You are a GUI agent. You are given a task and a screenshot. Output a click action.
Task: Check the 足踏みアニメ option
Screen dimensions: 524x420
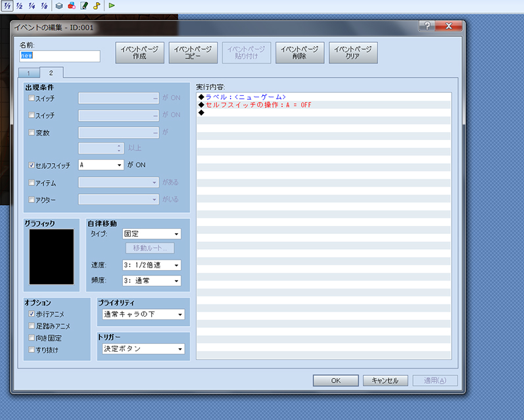(x=32, y=325)
